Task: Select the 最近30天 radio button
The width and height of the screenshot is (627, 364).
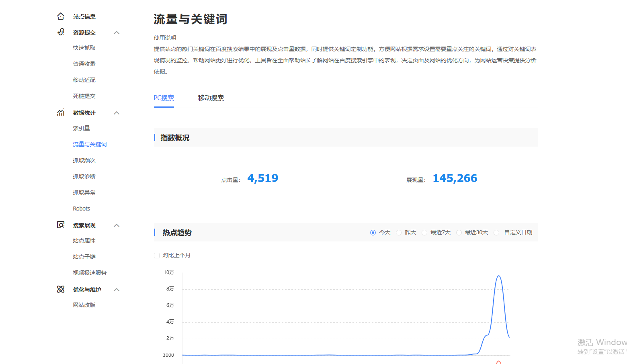Action: 459,233
